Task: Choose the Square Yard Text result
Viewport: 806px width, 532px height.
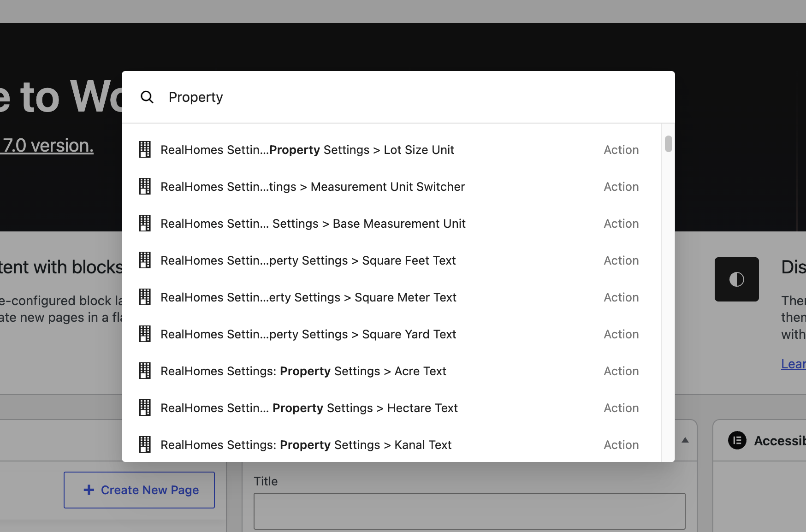Action: click(x=391, y=334)
